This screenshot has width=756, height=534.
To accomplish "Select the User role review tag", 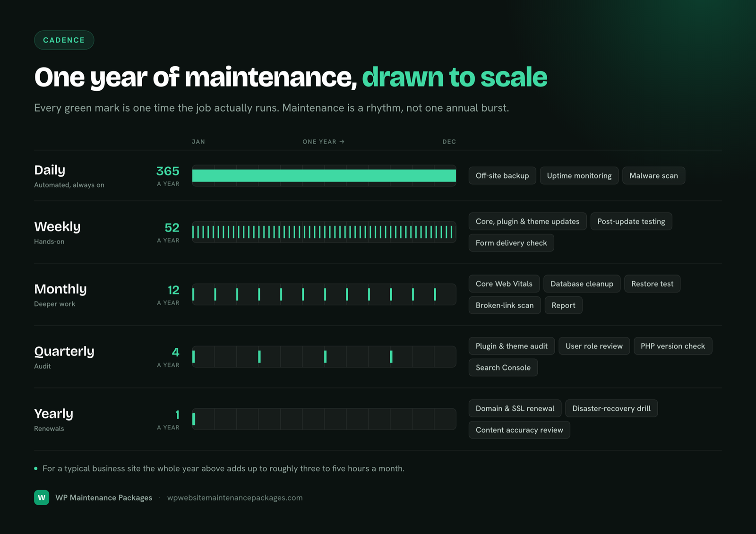I will point(594,346).
